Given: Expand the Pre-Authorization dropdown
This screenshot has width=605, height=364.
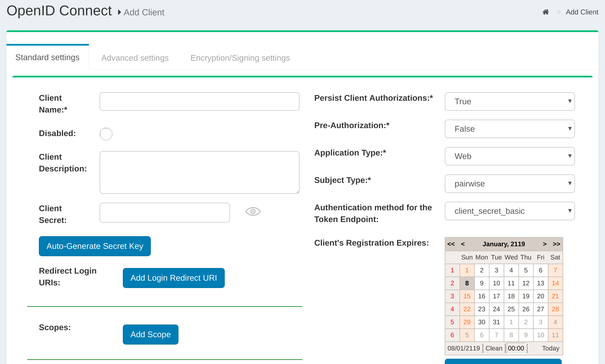Looking at the screenshot, I should click(x=510, y=129).
